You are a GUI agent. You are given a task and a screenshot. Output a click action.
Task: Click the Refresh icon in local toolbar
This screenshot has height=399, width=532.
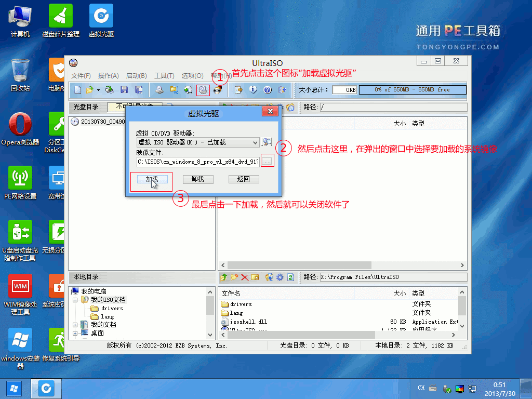point(290,277)
